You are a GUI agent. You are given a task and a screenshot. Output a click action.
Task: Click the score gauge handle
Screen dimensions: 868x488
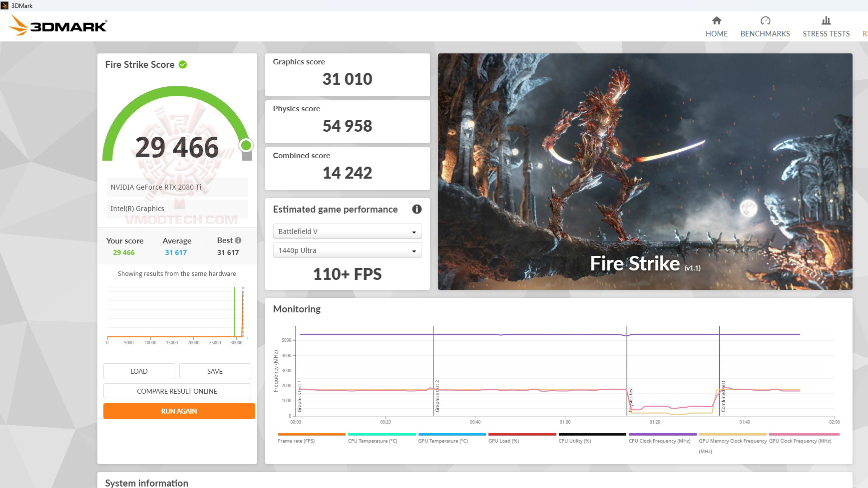pyautogui.click(x=245, y=146)
